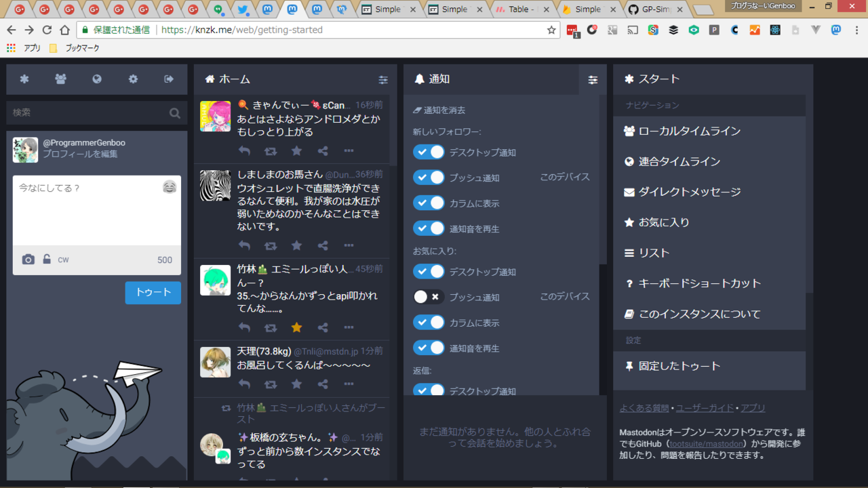Viewport: 868px width, 488px height.
Task: Enable push notification for お気に入り
Action: pyautogui.click(x=429, y=297)
